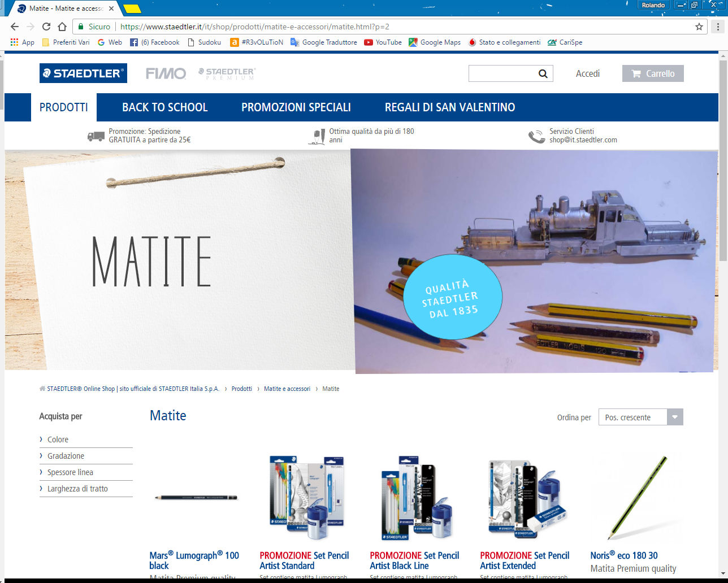Image resolution: width=728 pixels, height=583 pixels.
Task: Open the Google Traduttore bookmark
Action: click(x=324, y=42)
